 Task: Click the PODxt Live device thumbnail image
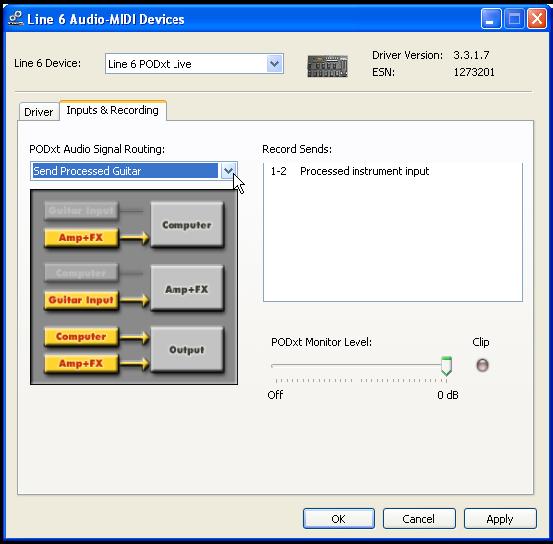tap(327, 66)
